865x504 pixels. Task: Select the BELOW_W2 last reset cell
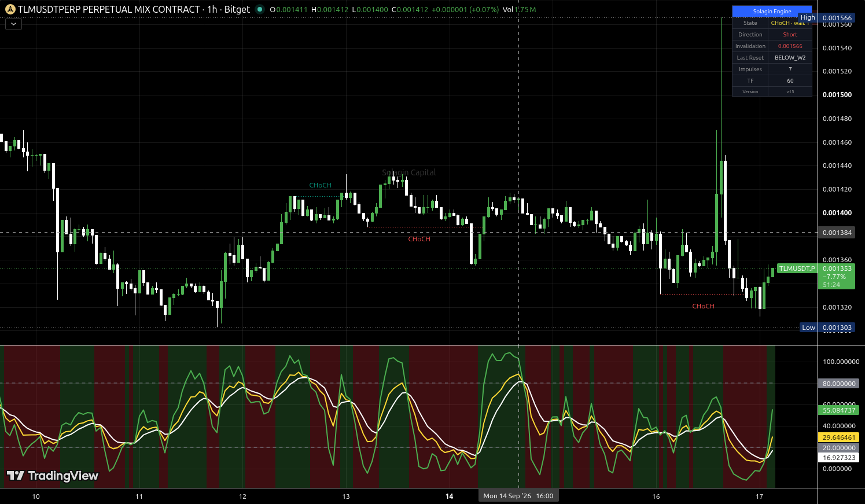point(790,58)
